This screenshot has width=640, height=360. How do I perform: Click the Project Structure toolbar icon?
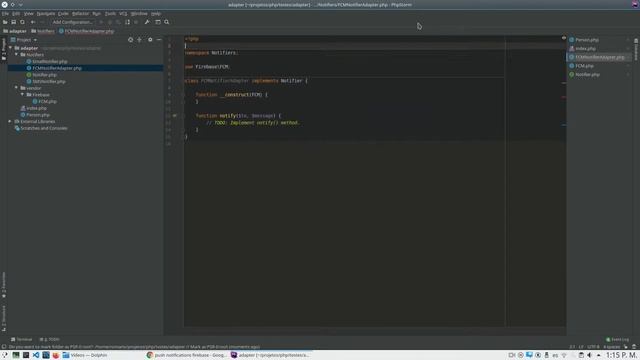pos(158,22)
